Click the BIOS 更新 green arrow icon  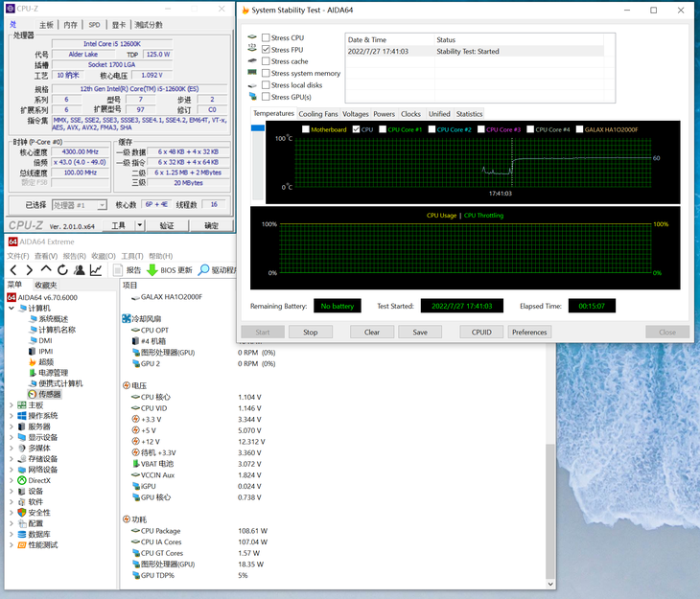(x=152, y=270)
